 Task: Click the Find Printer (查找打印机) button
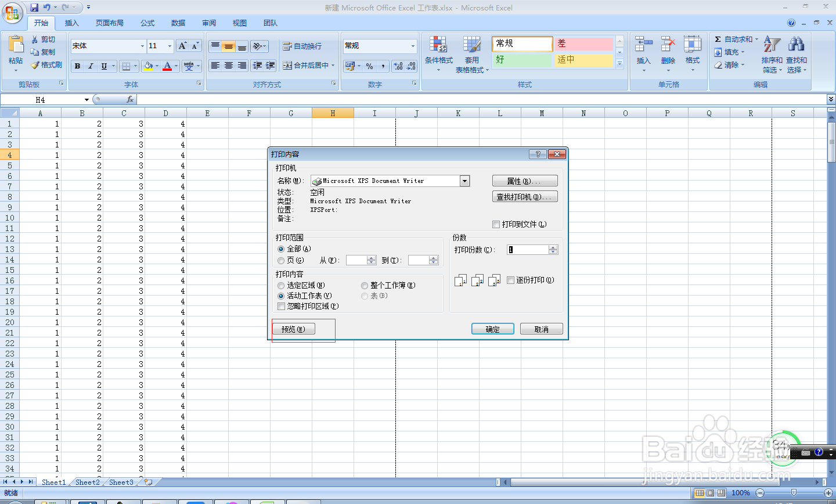tap(525, 197)
